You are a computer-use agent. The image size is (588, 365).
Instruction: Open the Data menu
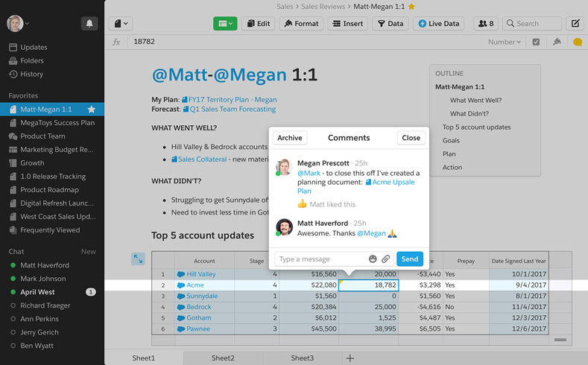coord(391,24)
